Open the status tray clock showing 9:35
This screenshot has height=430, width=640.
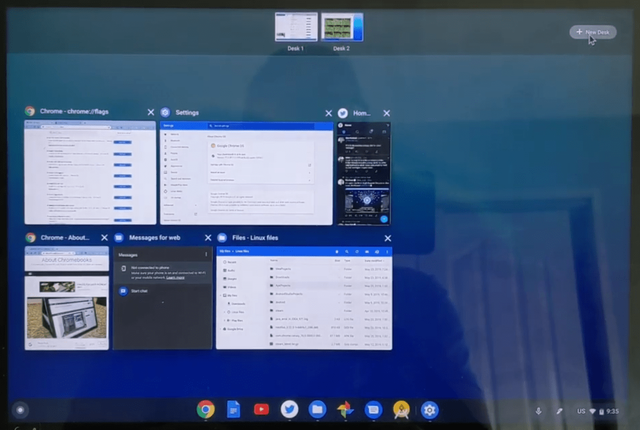point(612,411)
